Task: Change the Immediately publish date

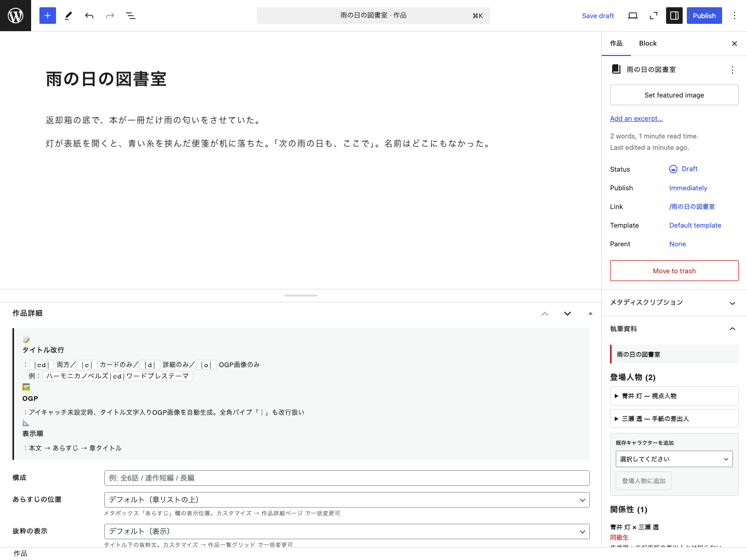Action: tap(688, 188)
